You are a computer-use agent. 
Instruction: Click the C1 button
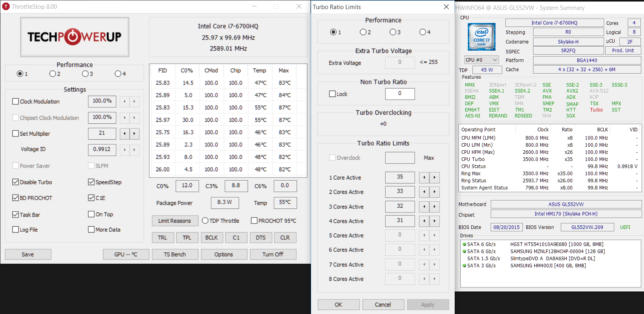[x=236, y=238]
